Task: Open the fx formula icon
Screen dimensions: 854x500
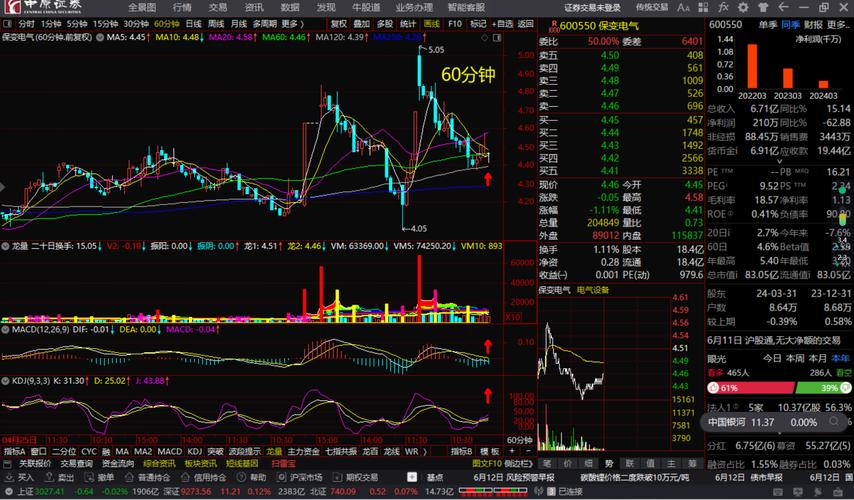Action: point(723,8)
